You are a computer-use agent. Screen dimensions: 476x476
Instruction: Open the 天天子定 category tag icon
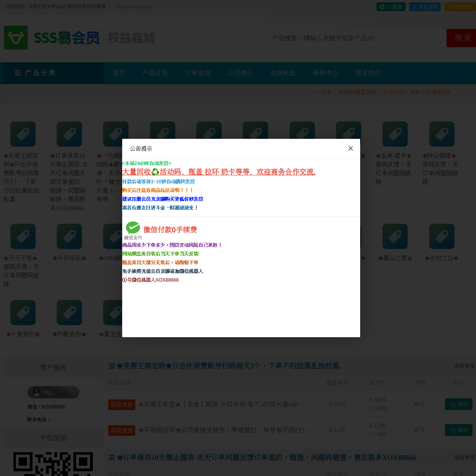click(x=23, y=236)
